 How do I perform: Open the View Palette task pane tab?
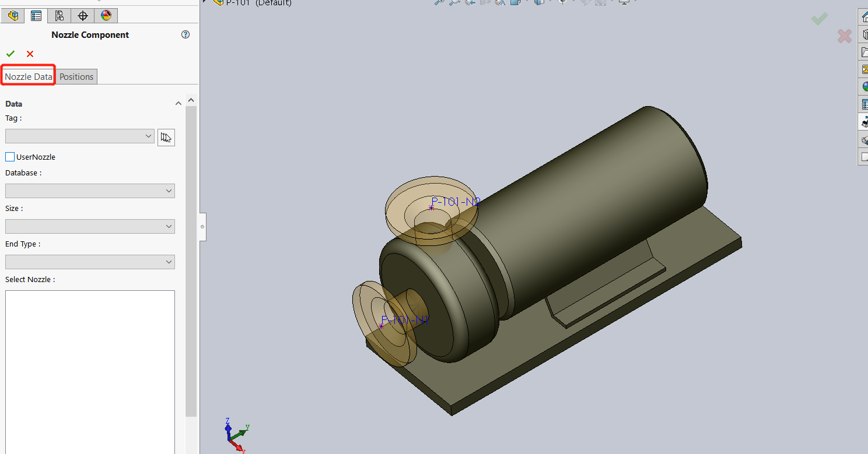[x=864, y=70]
